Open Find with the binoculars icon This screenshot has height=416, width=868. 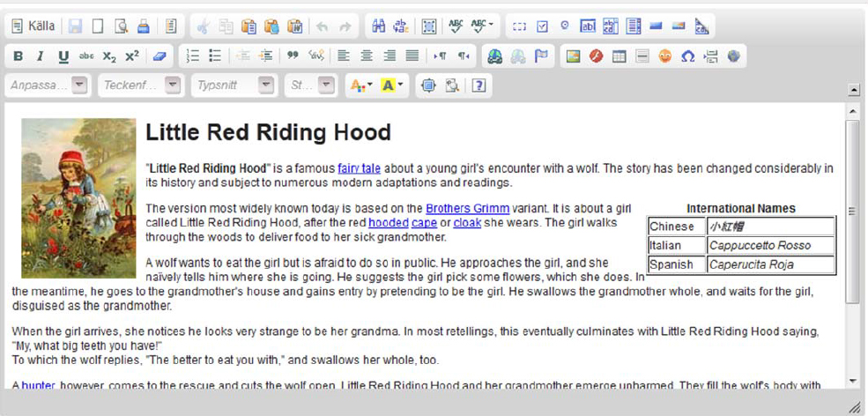pyautogui.click(x=378, y=26)
